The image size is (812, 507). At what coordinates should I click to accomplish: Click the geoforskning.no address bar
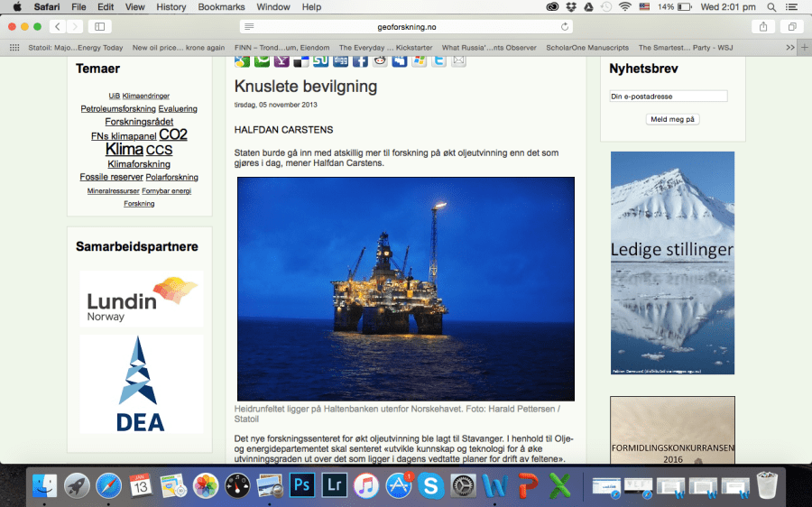pyautogui.click(x=407, y=26)
